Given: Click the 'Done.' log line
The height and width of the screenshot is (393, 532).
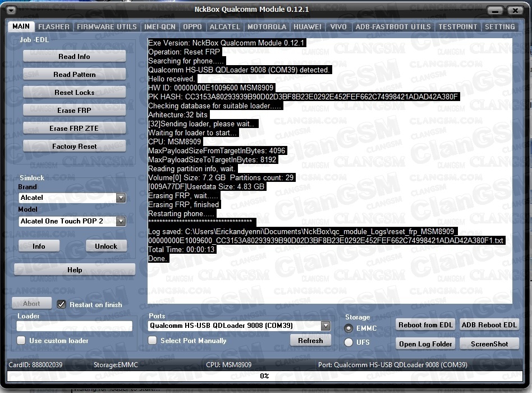Looking at the screenshot, I should 158,259.
